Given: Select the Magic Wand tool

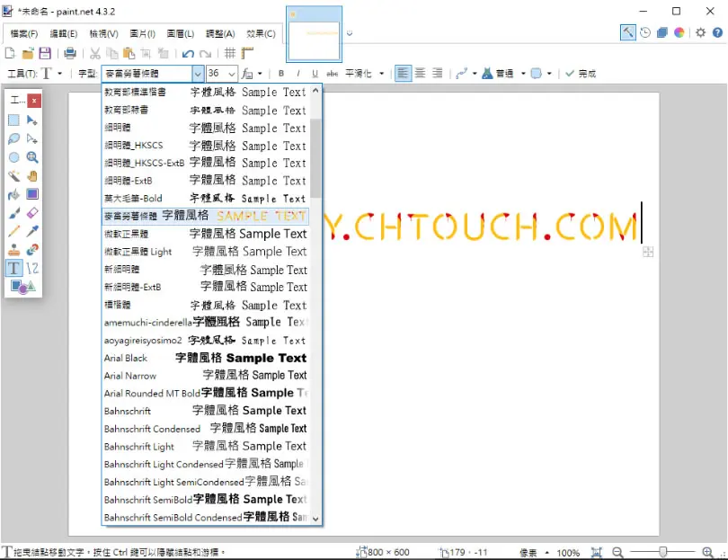Looking at the screenshot, I should pos(13,176).
